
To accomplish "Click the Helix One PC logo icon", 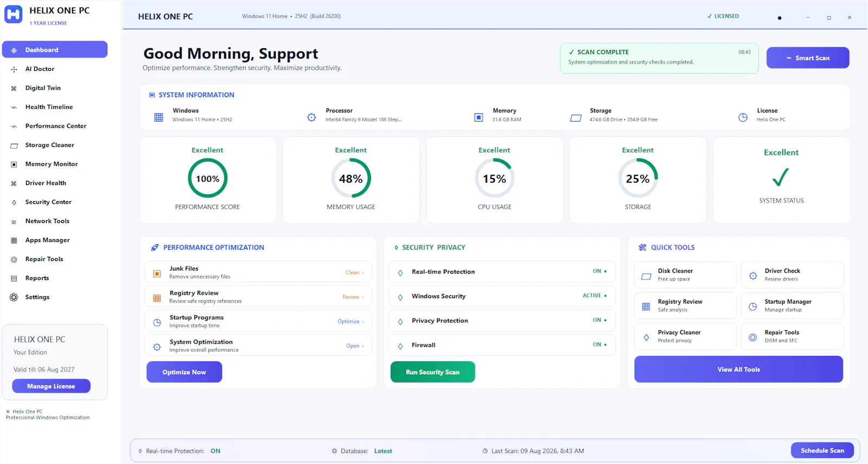I will pyautogui.click(x=14, y=15).
